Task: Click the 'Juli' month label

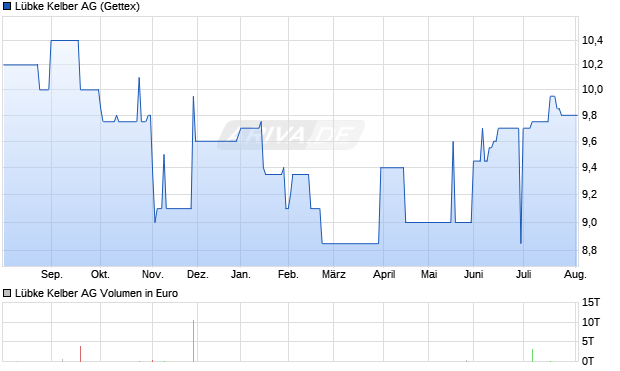Action: (524, 274)
